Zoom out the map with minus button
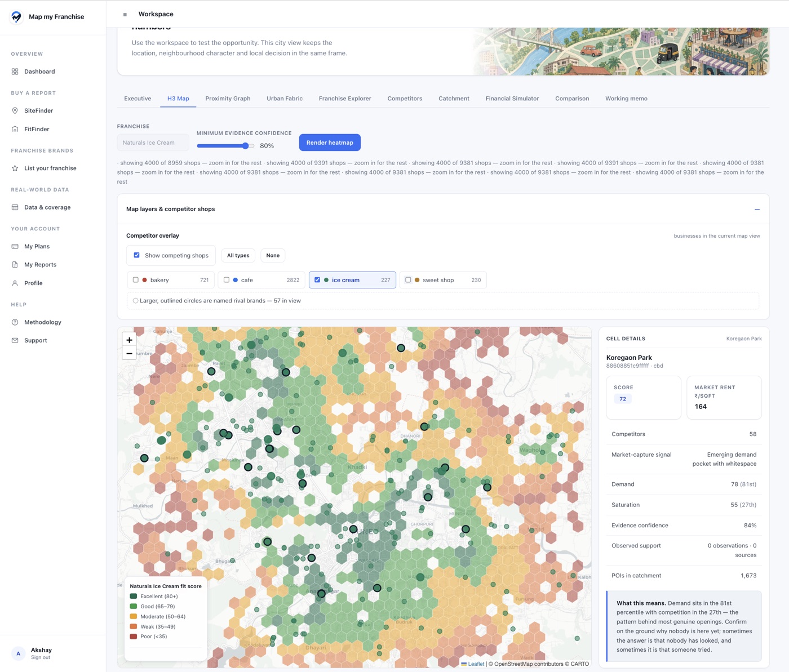Viewport: 789px width, 672px height. coord(130,354)
